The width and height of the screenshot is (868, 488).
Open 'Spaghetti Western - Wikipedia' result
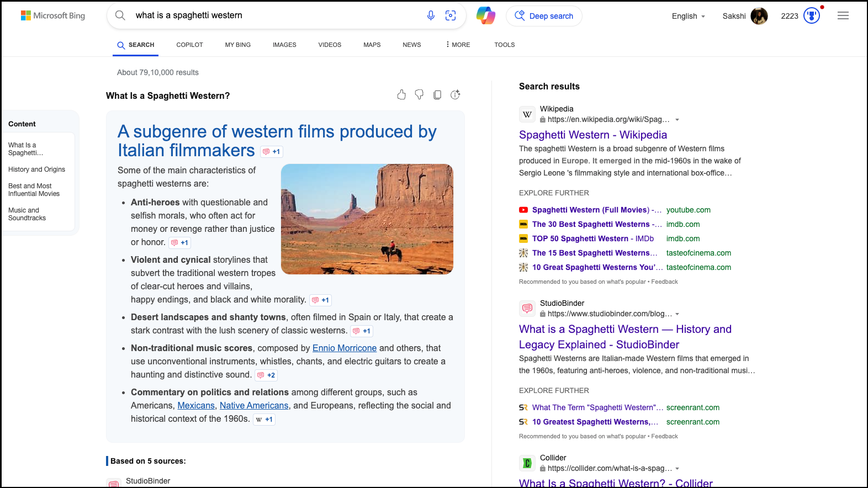593,135
